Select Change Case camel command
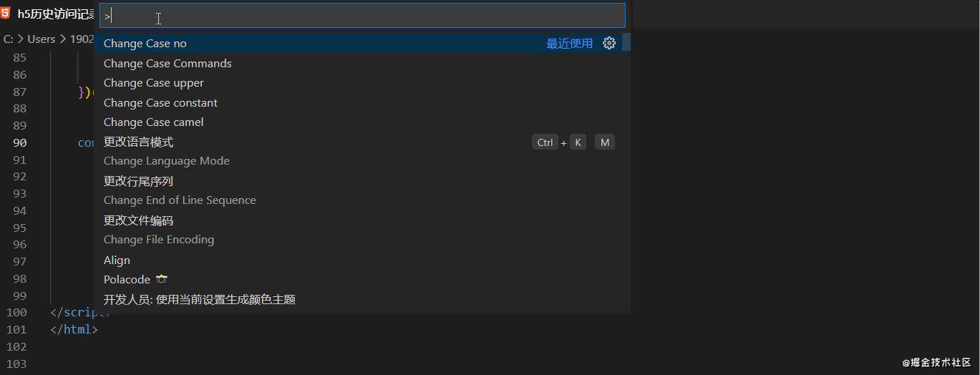980x375 pixels. (x=362, y=122)
